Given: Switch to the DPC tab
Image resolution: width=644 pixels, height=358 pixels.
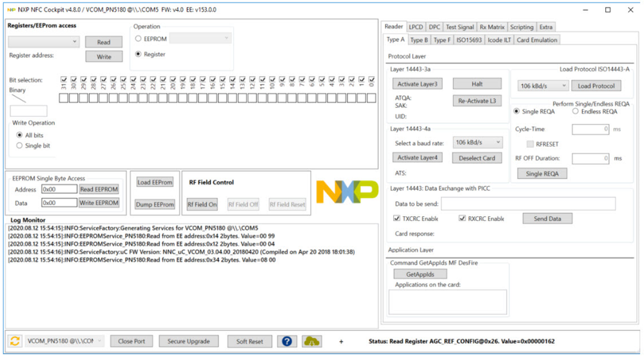Looking at the screenshot, I should [434, 26].
